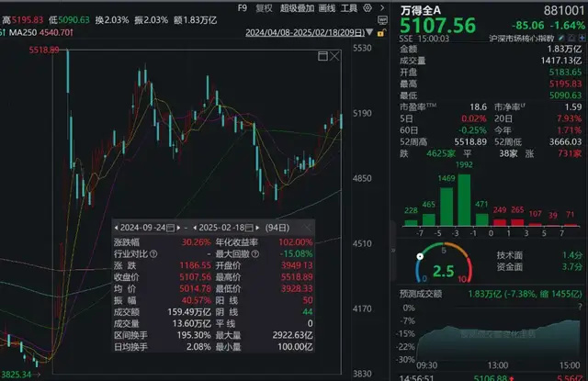
Task: Click the 市净率 1.59 value
Action: click(x=573, y=107)
